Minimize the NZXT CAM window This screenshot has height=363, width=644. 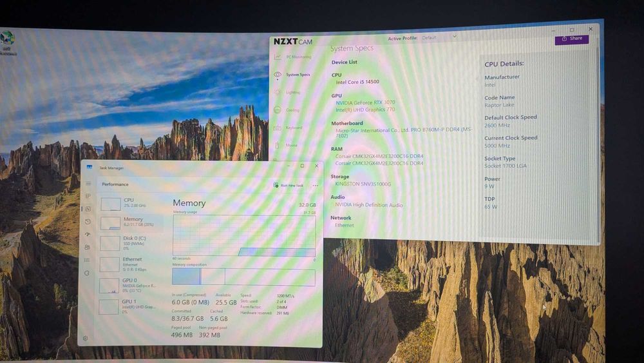coord(553,30)
